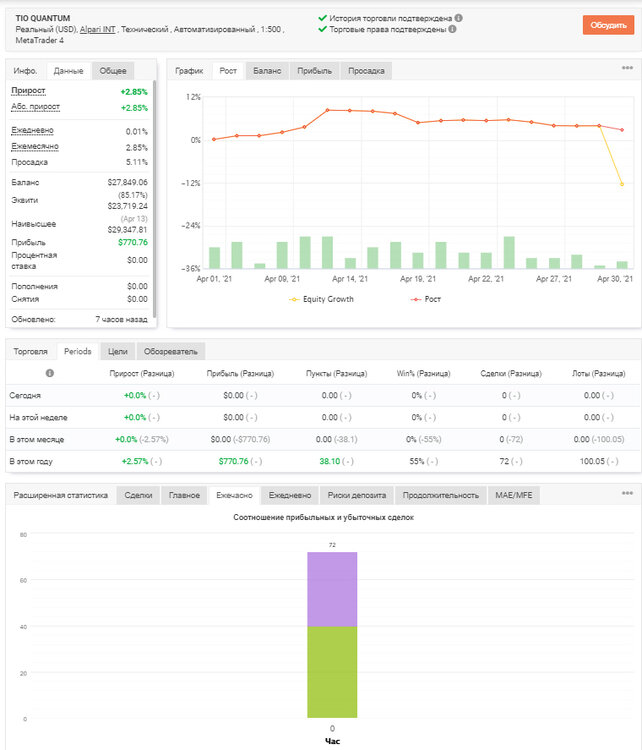Image resolution: width=642 pixels, height=750 pixels.
Task: Open info icon beside История торговли подтверждена
Action: pyautogui.click(x=458, y=18)
